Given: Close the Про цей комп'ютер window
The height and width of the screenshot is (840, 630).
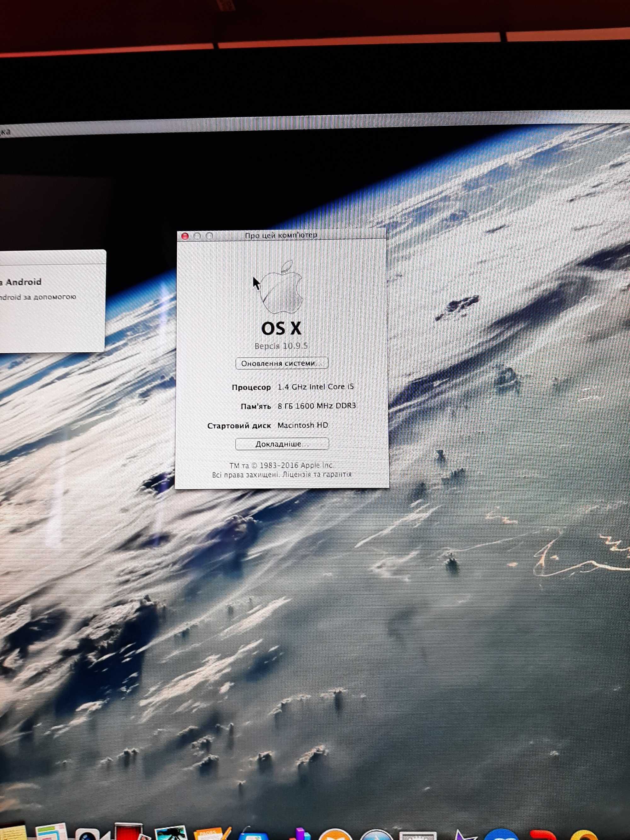Looking at the screenshot, I should [185, 236].
